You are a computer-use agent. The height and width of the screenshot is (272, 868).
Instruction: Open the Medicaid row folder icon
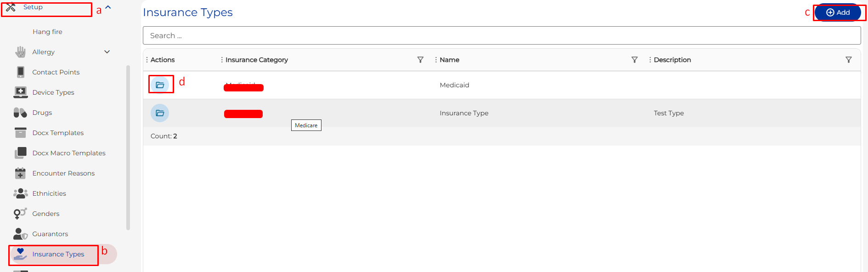tap(160, 85)
